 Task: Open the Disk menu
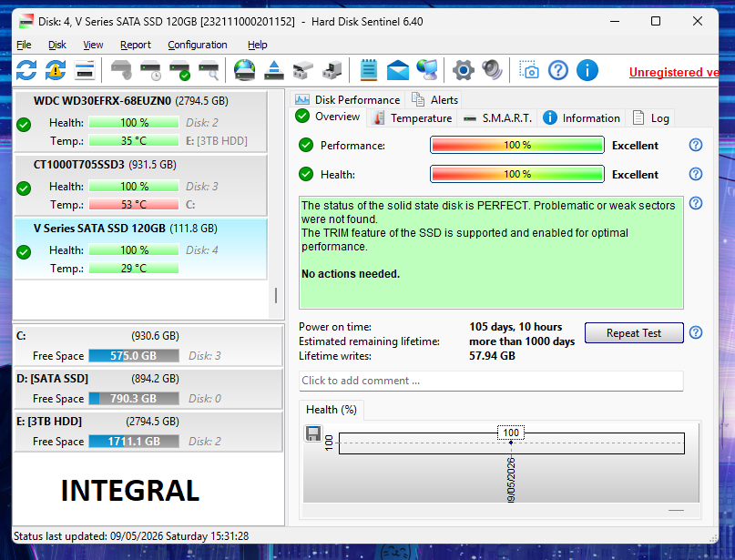tap(57, 45)
